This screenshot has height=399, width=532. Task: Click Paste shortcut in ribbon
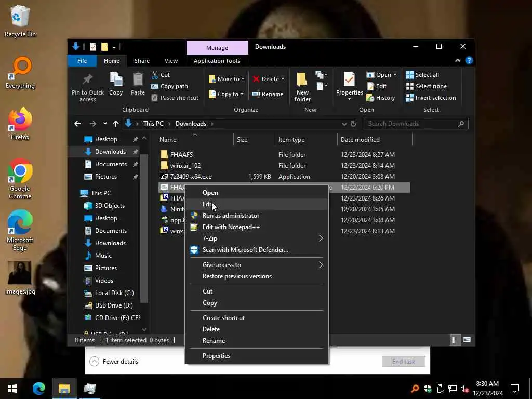[x=175, y=98]
